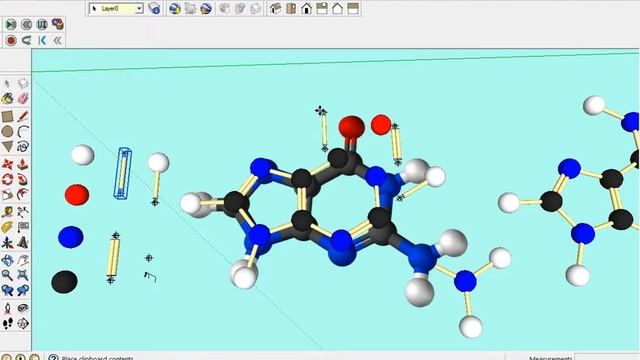Select the Paint Bucket tool
Image resolution: width=640 pixels, height=360 pixels.
tap(7, 98)
